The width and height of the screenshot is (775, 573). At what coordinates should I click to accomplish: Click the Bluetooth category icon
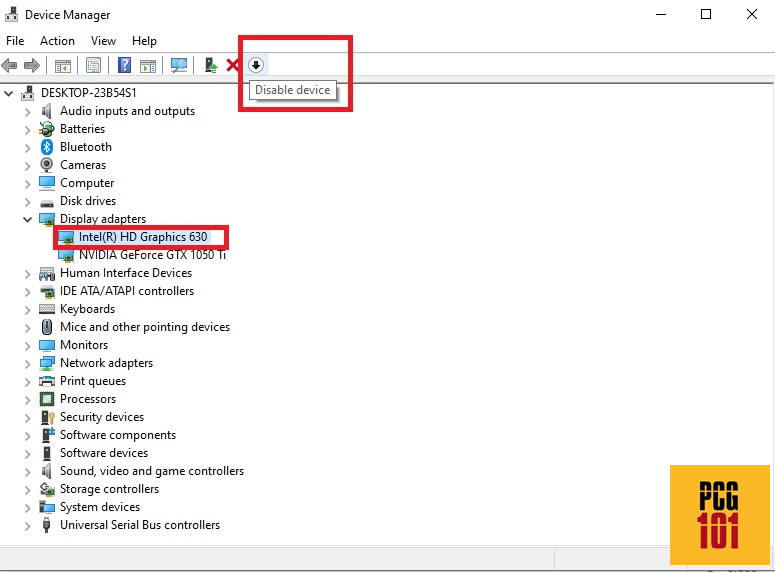point(46,147)
